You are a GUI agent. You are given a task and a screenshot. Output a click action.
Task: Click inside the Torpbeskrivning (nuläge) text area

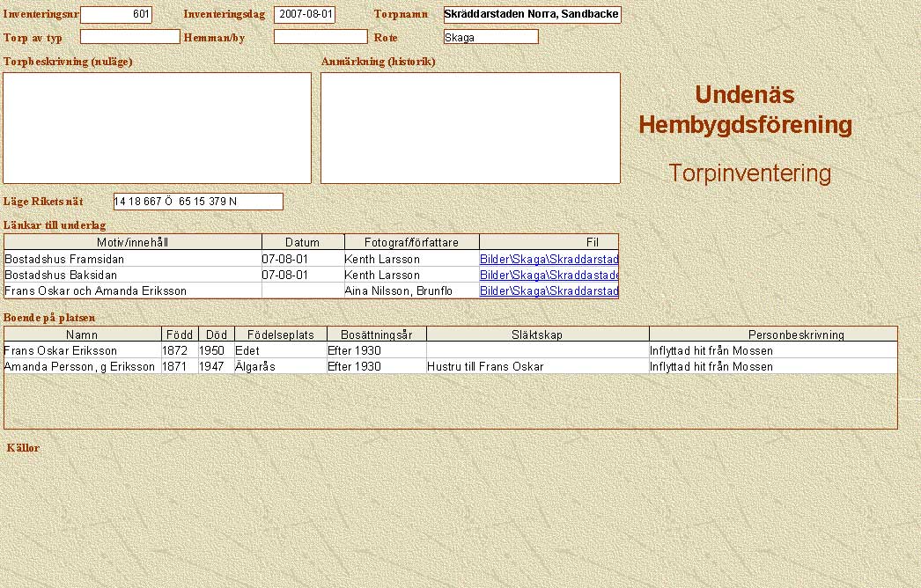[157, 128]
